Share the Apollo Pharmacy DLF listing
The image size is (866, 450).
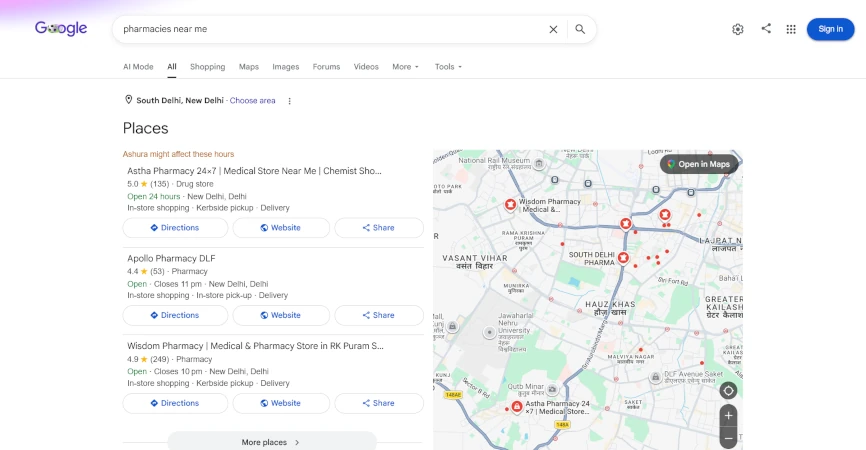click(379, 315)
